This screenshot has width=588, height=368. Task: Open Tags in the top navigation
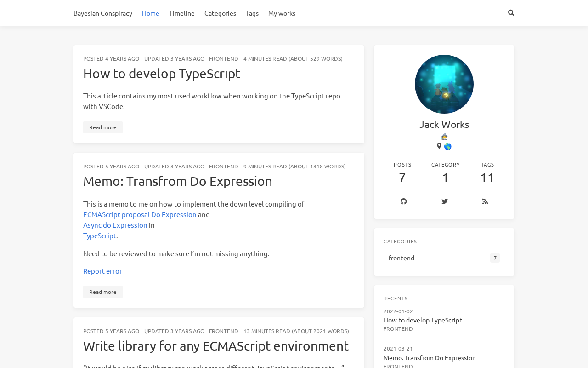(x=252, y=13)
